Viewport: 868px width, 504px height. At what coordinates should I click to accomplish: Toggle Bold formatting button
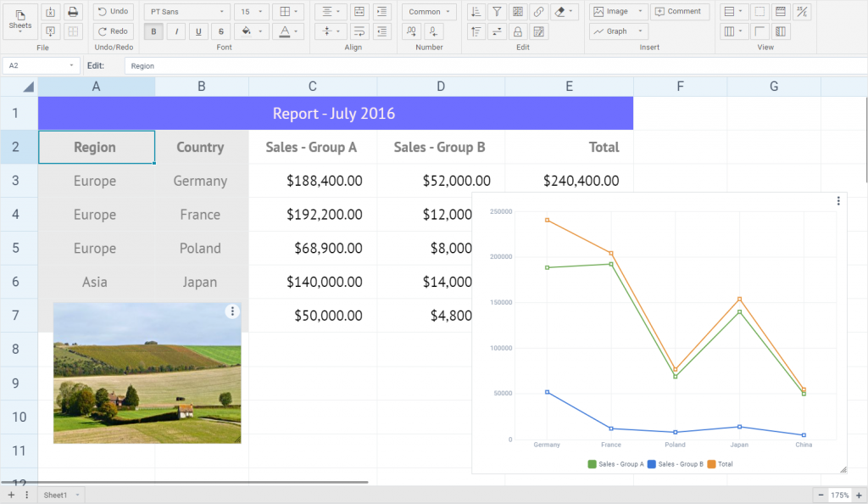tap(153, 32)
